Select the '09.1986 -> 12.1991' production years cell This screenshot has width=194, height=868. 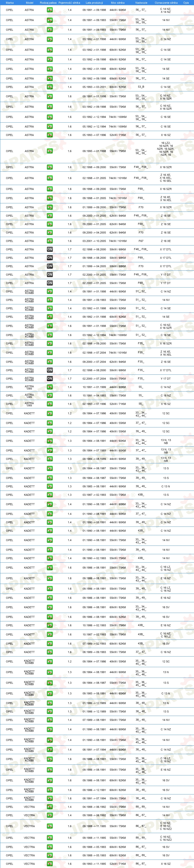(94, 790)
